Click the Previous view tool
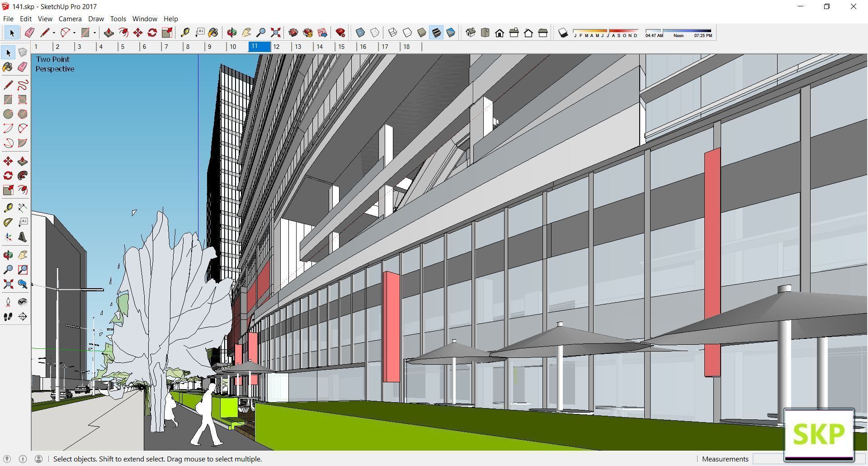868x466 pixels. (x=22, y=284)
